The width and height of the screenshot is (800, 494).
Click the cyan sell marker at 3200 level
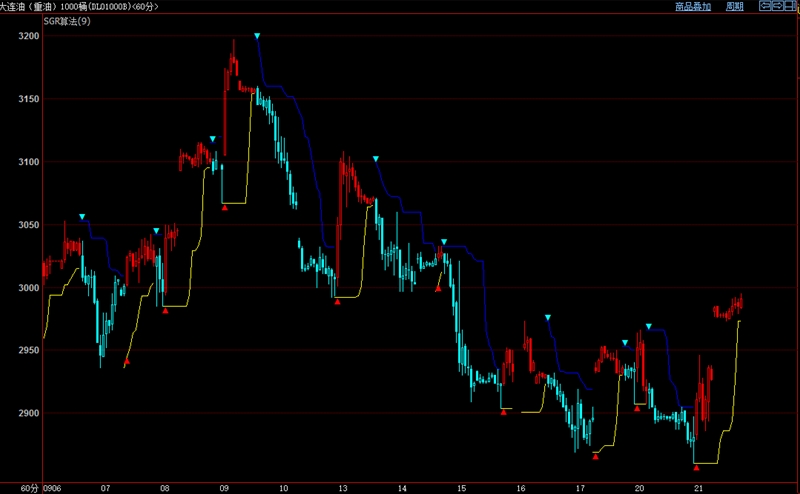[x=257, y=36]
